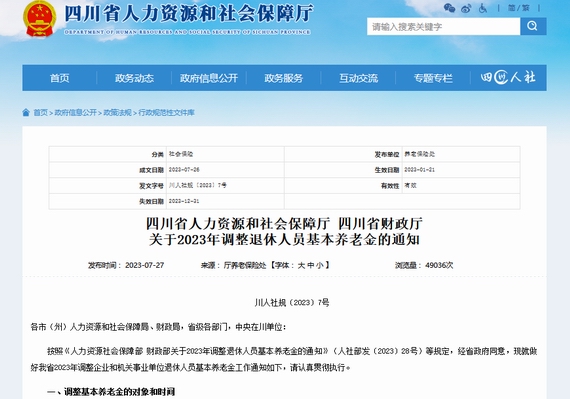This screenshot has height=399, width=570.
Task: Follow breadcrumb link 行政规范性文件库
Action: 166,113
